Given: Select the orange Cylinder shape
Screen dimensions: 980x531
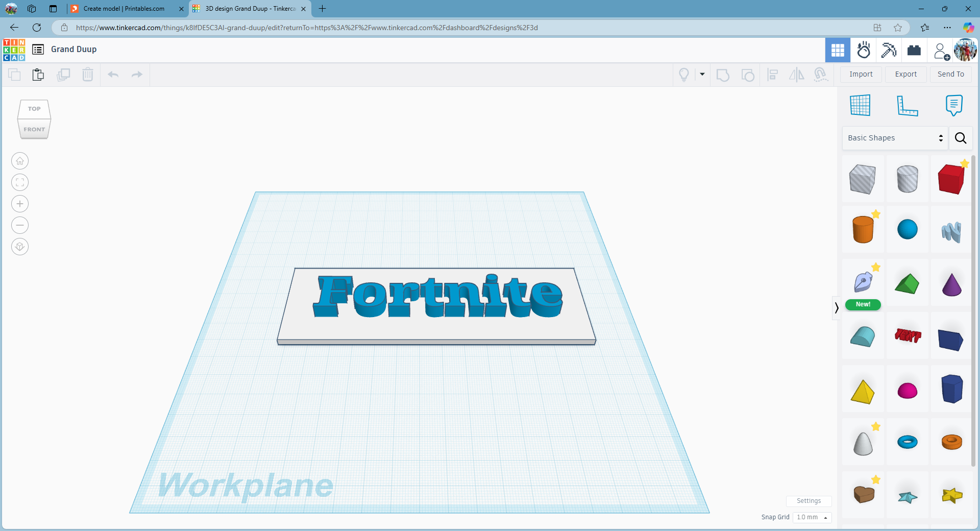Looking at the screenshot, I should tap(863, 229).
